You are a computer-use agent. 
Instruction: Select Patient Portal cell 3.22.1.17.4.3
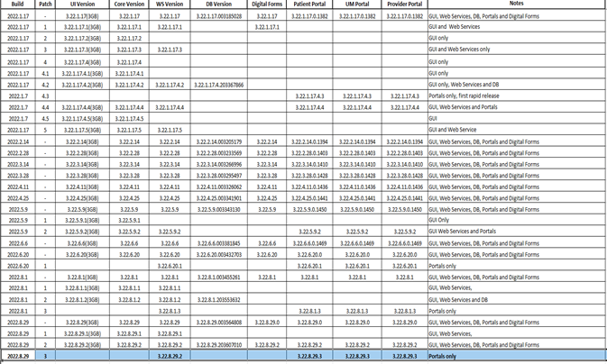click(x=309, y=96)
